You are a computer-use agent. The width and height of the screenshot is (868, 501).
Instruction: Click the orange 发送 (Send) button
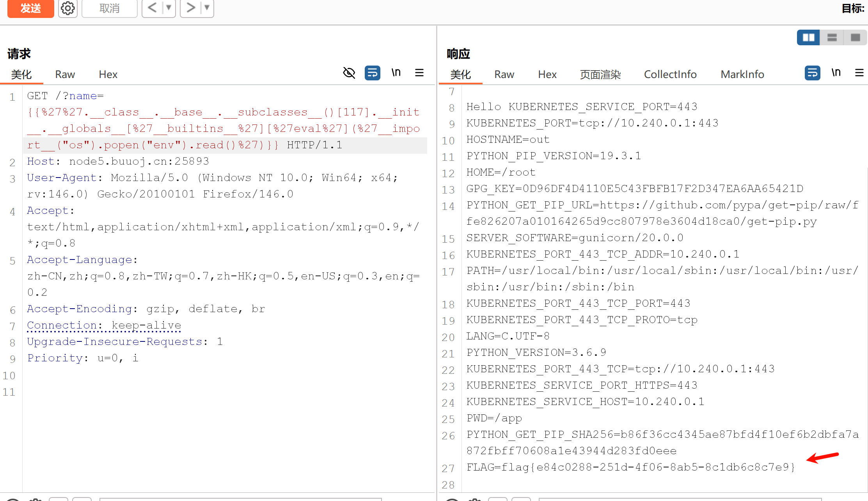(x=30, y=8)
